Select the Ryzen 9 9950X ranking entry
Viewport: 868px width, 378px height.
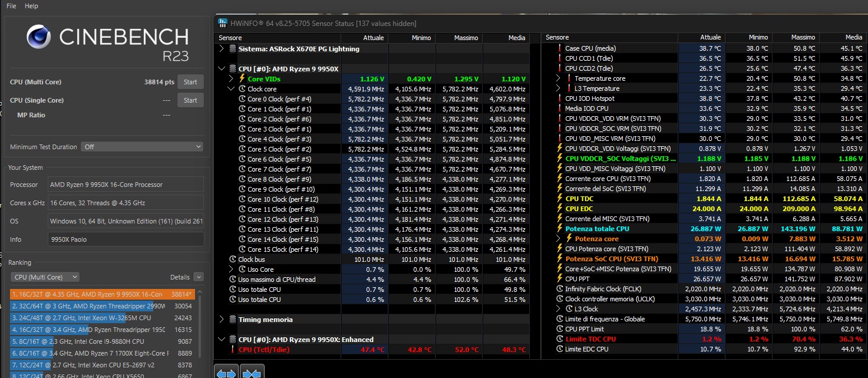click(103, 294)
